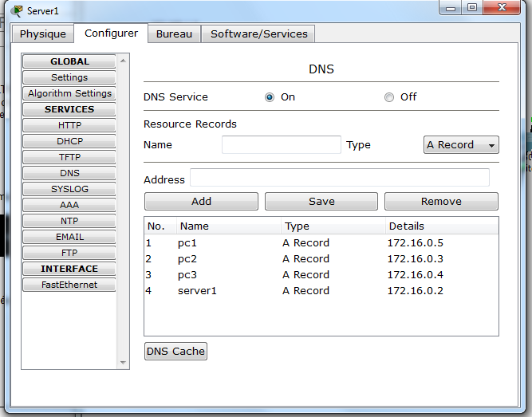Turn DNS Service Off
Viewport: 532px width, 417px height.
(389, 97)
